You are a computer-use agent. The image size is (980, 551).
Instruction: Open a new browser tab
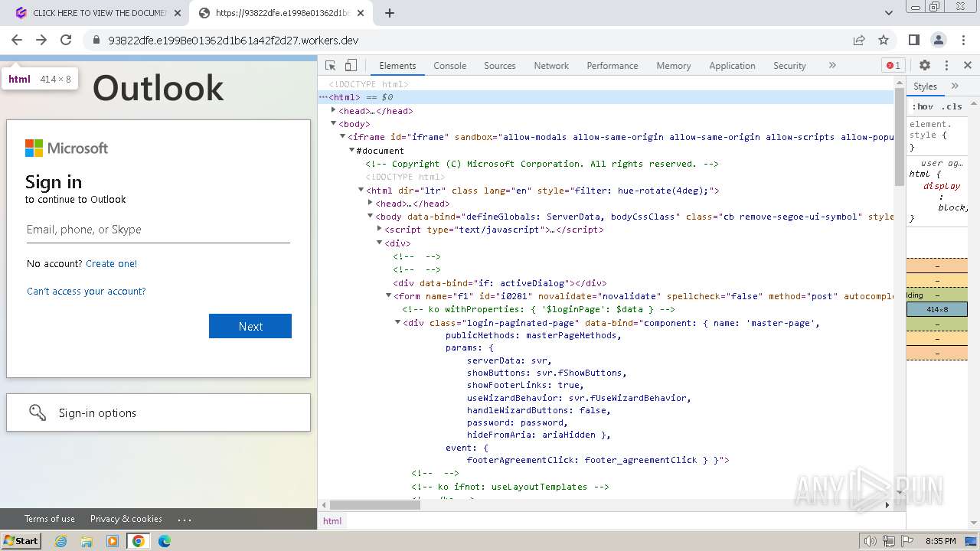[x=390, y=13]
